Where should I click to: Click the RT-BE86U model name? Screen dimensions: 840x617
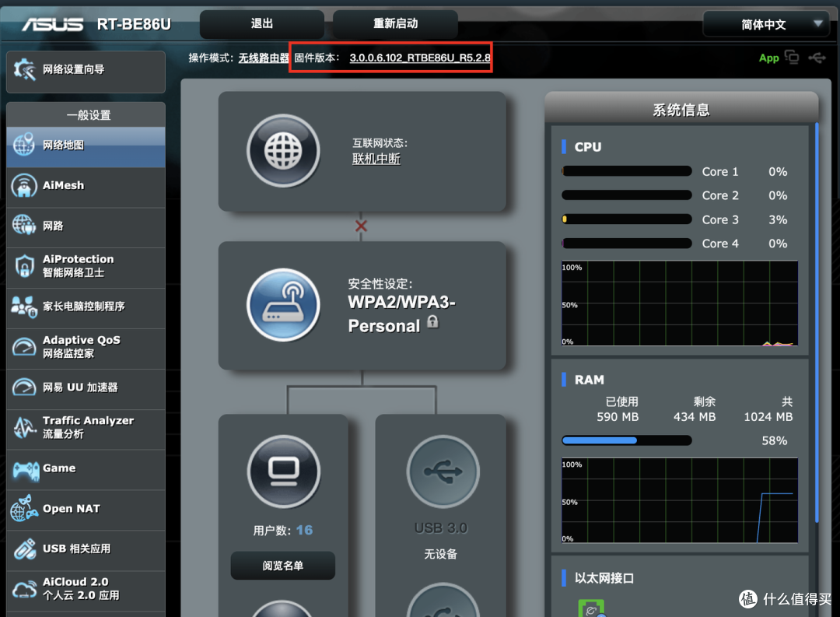pyautogui.click(x=134, y=25)
